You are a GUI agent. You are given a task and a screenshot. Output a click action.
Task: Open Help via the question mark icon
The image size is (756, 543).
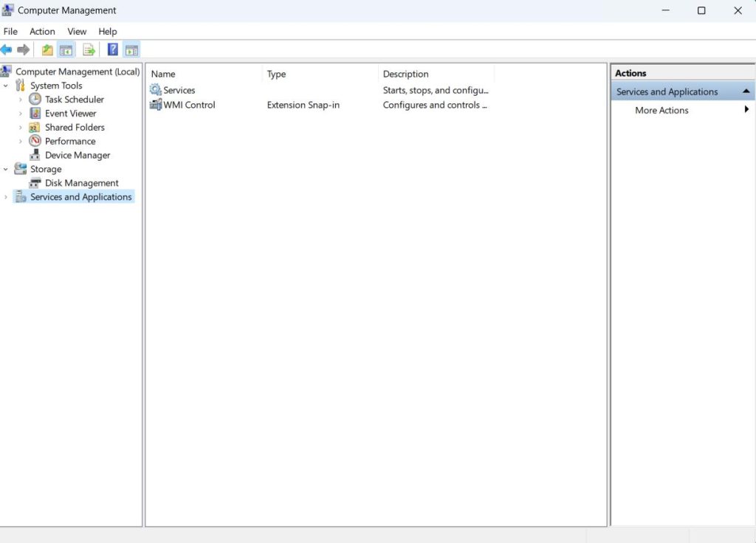click(113, 49)
